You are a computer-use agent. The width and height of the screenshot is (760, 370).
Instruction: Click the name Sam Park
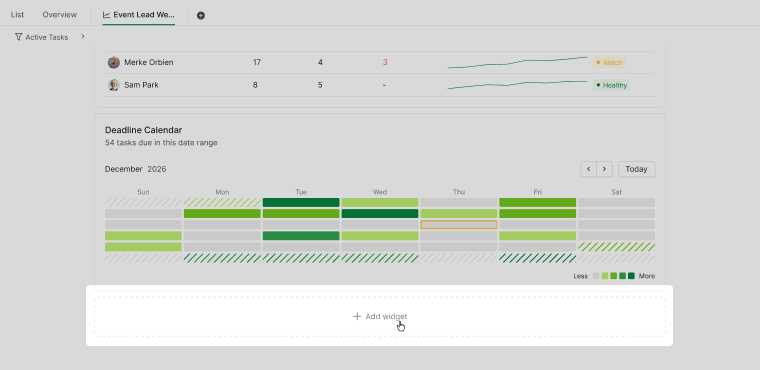click(x=142, y=85)
